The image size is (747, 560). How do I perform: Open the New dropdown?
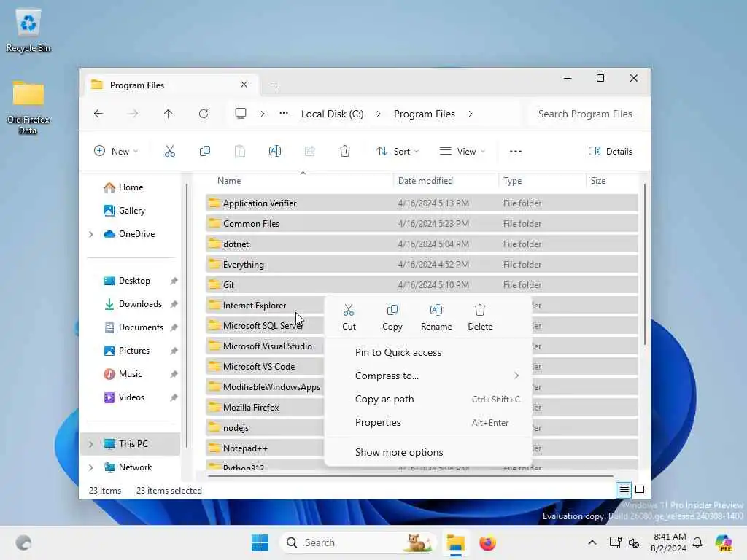click(x=116, y=152)
